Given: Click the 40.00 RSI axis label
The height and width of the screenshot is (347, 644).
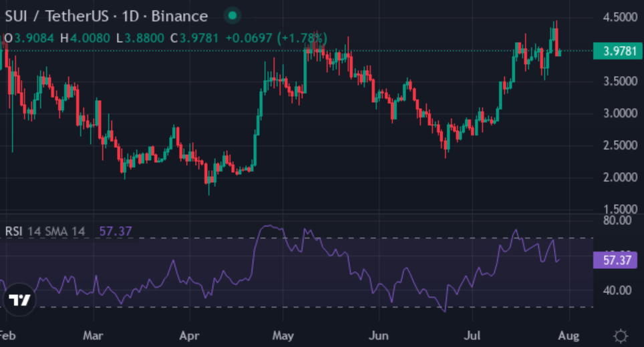Looking at the screenshot, I should pos(617,290).
